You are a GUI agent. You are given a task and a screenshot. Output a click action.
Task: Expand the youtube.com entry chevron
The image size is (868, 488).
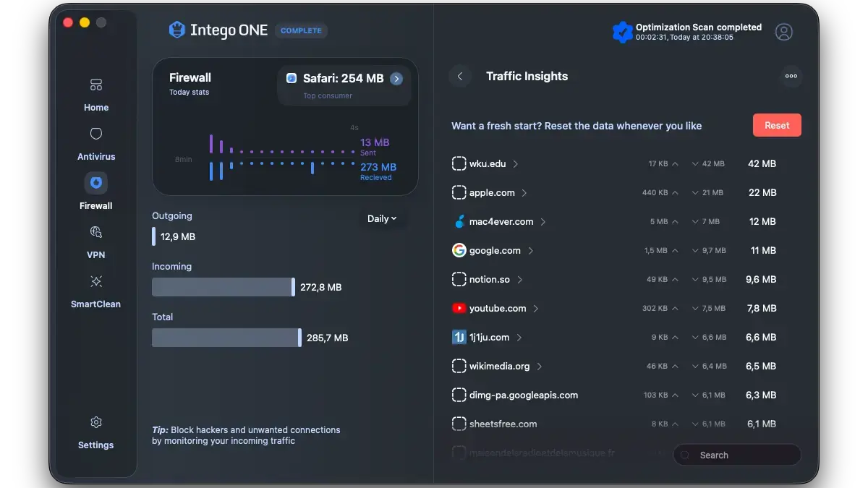536,309
